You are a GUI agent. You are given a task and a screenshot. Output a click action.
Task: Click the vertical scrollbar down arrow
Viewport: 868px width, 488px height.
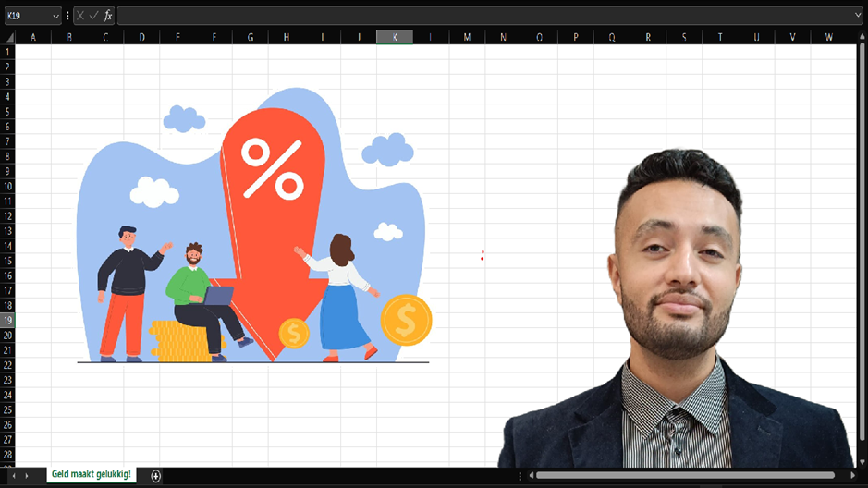coord(862,461)
